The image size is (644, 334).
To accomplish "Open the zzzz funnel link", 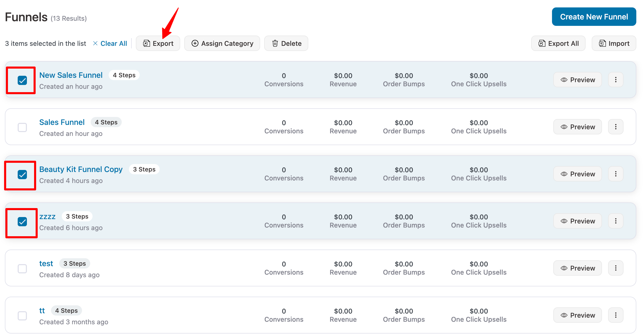I will click(x=47, y=217).
